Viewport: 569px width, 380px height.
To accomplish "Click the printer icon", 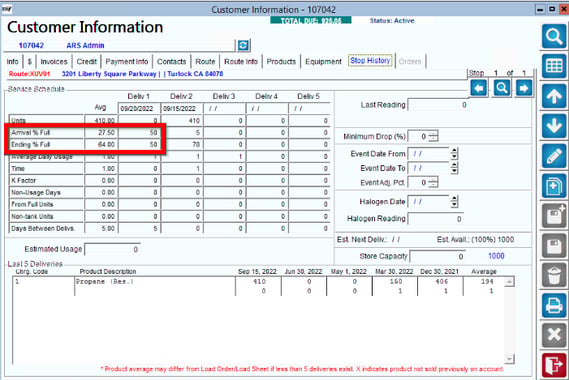I will coord(554,306).
